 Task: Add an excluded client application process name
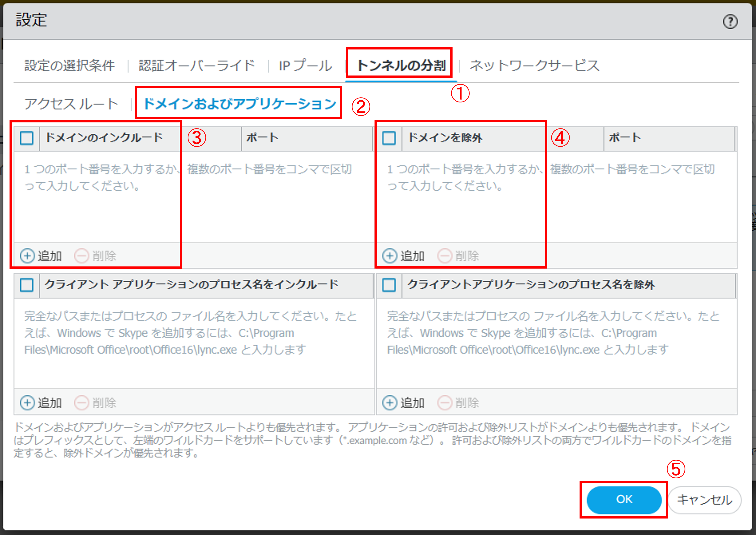tap(390, 403)
